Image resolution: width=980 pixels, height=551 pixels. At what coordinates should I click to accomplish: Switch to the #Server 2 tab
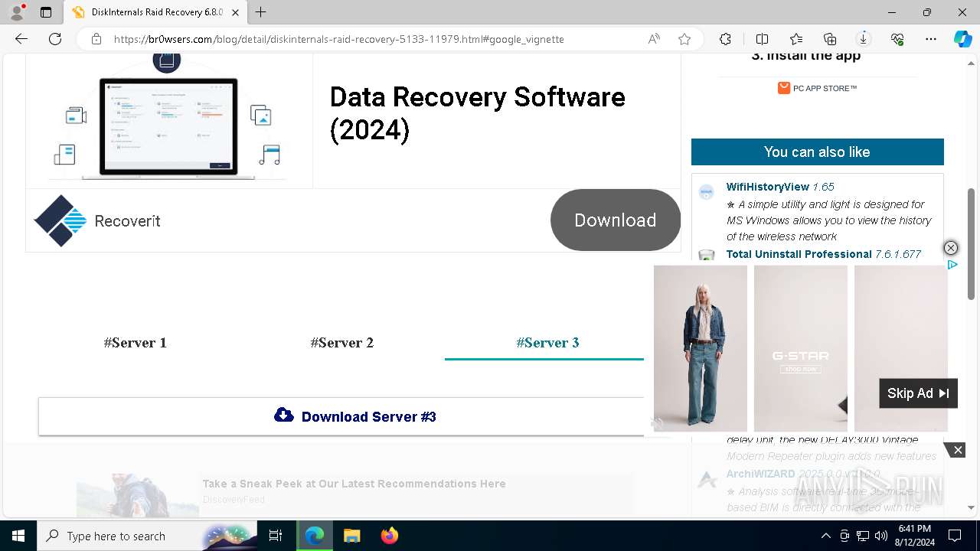(x=342, y=343)
